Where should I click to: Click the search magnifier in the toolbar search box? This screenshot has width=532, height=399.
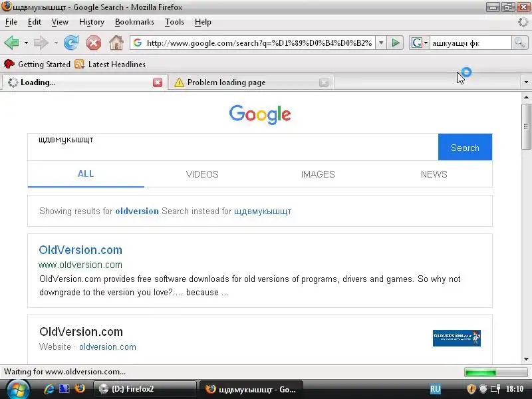(519, 43)
